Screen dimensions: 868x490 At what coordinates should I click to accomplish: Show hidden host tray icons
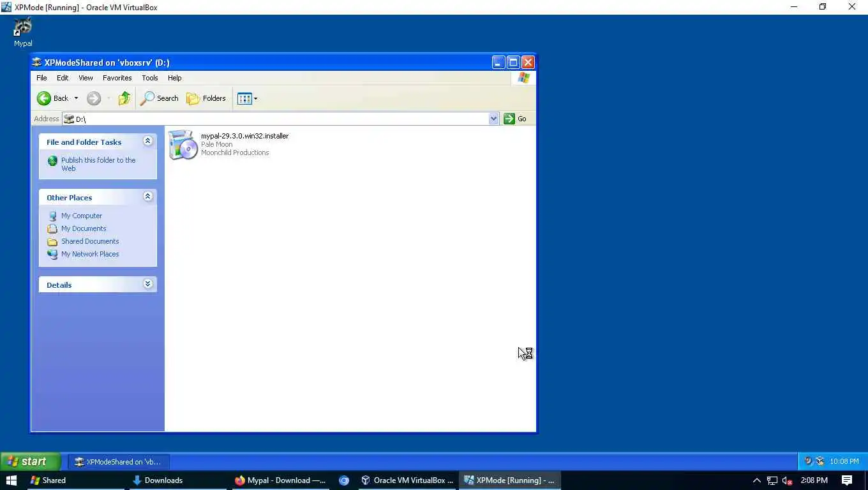pos(757,480)
